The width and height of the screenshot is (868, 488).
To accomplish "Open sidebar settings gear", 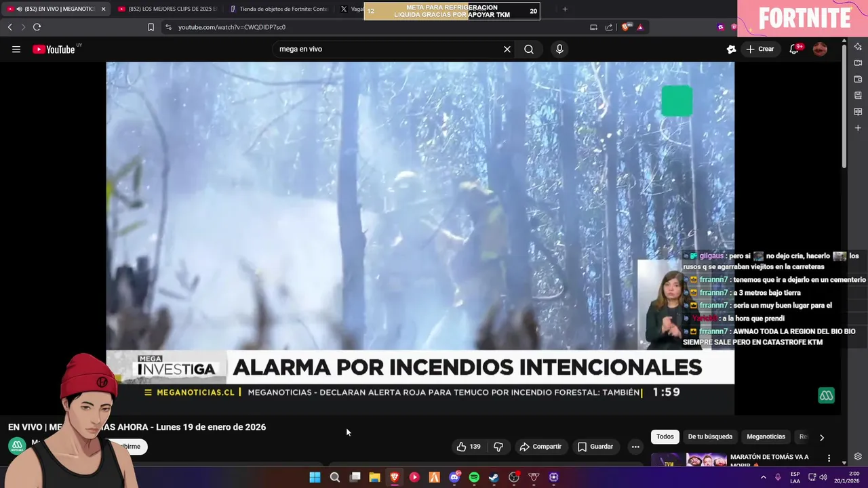I will click(x=858, y=457).
